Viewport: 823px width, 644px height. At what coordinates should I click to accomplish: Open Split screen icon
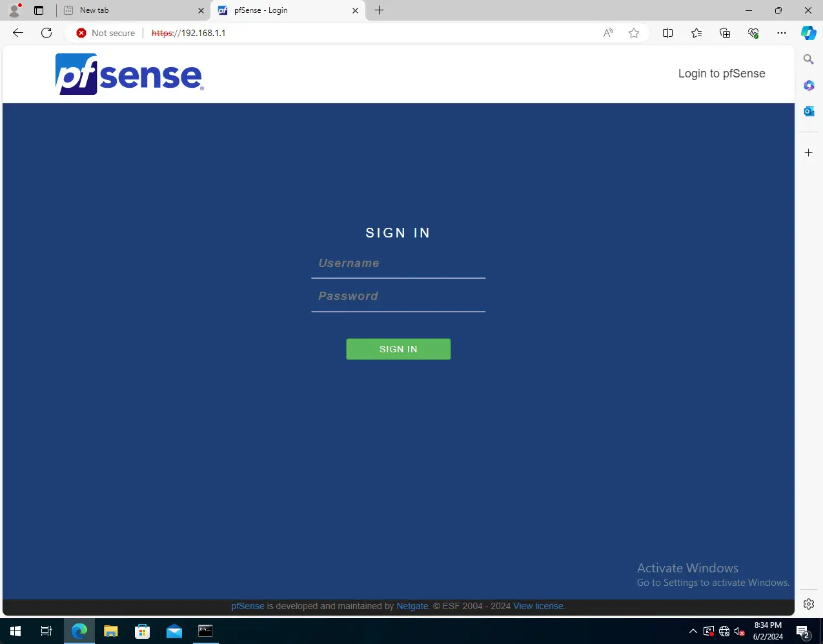668,33
